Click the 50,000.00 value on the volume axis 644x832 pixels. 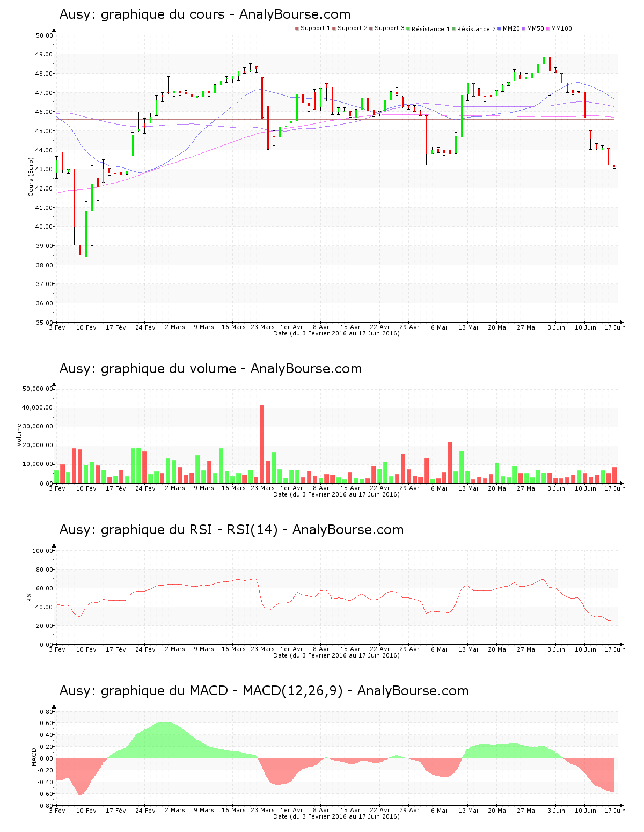[x=38, y=389]
